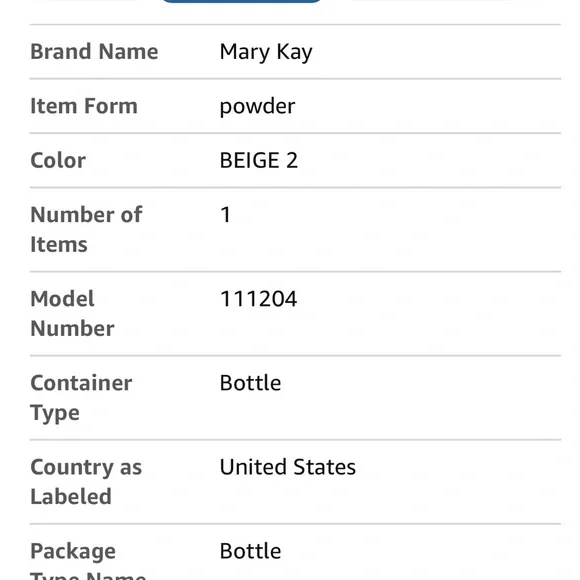Screen dimensions: 580x580
Task: Select the Brand Name label
Action: click(x=94, y=51)
